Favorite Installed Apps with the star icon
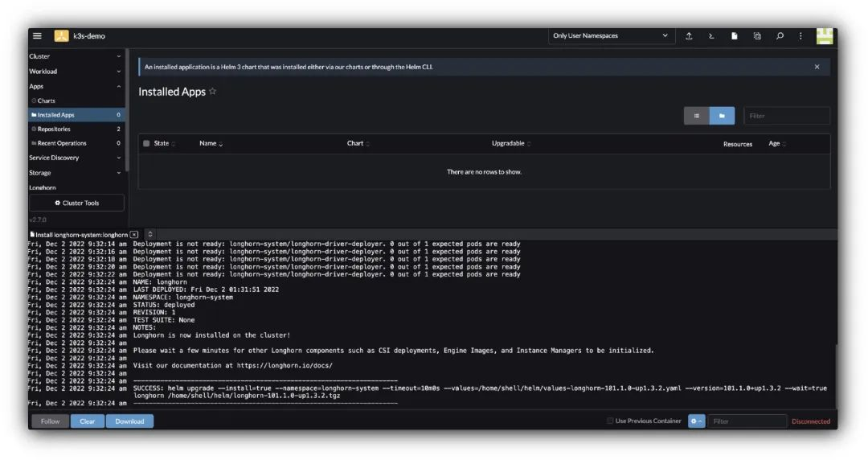This screenshot has width=868, height=460. 212,92
